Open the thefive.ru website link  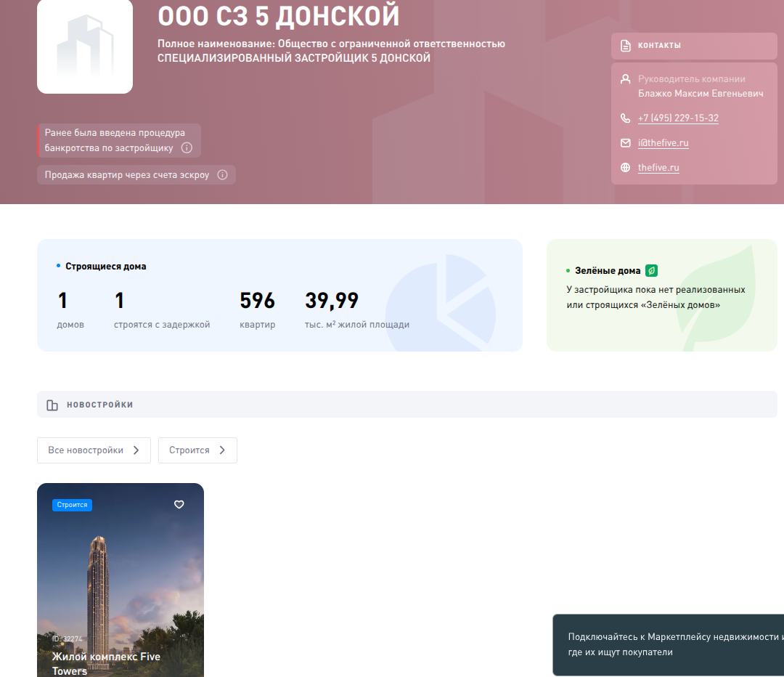658,168
